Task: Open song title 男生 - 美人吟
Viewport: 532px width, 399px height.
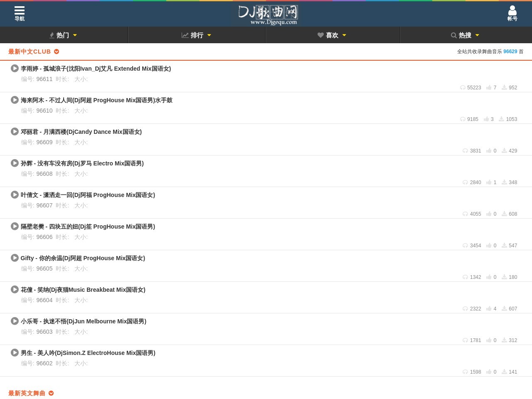Action: coord(88,353)
